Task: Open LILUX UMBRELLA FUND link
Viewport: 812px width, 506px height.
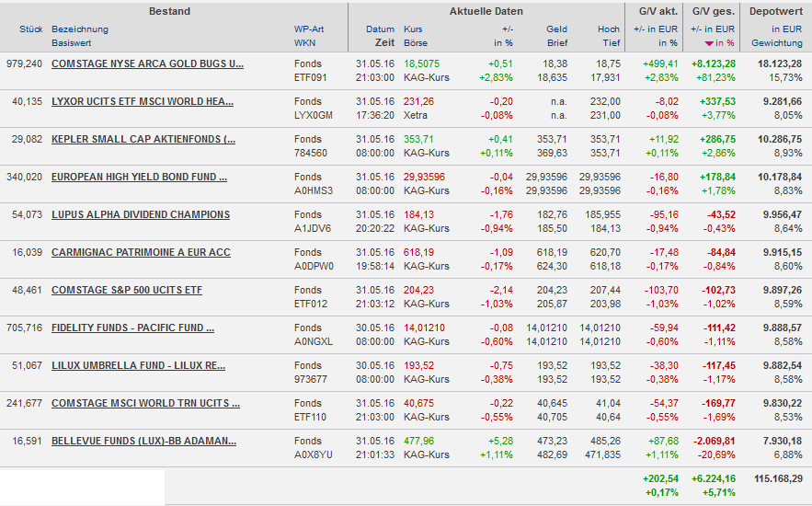Action: [x=138, y=365]
